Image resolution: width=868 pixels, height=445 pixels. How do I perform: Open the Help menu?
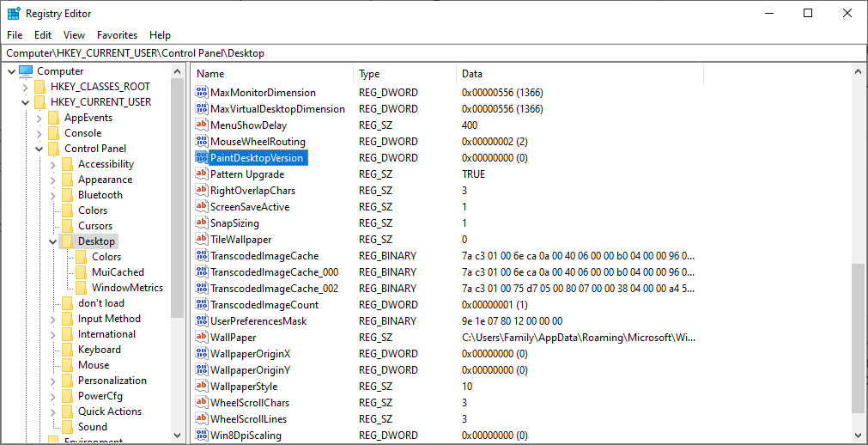coord(160,35)
